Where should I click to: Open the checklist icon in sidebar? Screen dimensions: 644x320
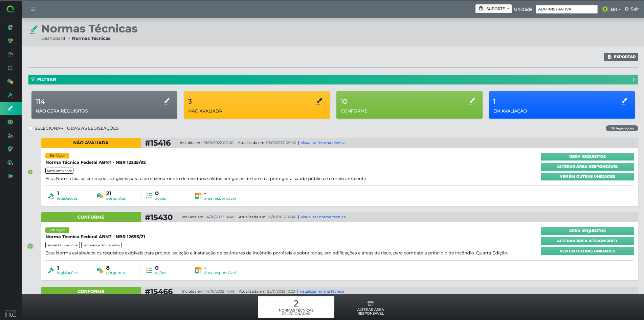(10, 68)
